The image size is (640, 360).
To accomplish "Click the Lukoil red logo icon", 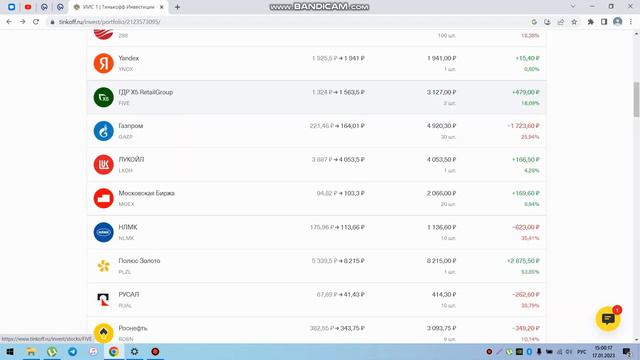I will click(x=103, y=164).
